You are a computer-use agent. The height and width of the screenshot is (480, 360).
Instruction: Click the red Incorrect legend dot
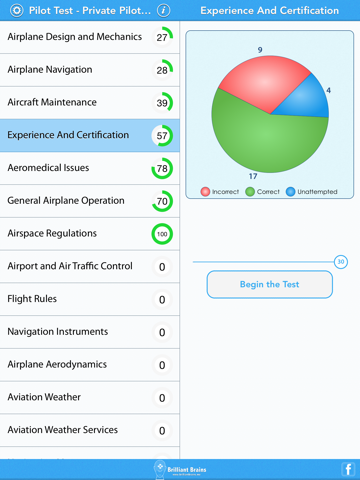(x=205, y=192)
